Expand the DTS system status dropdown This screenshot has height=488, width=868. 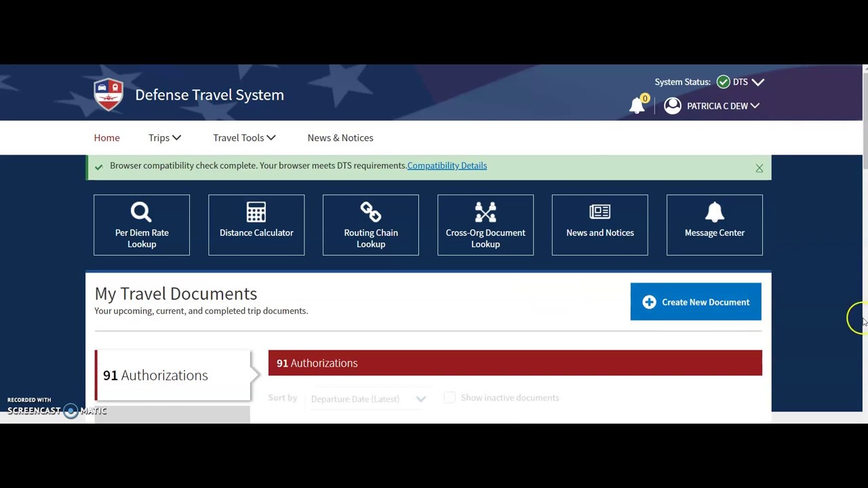coord(749,82)
